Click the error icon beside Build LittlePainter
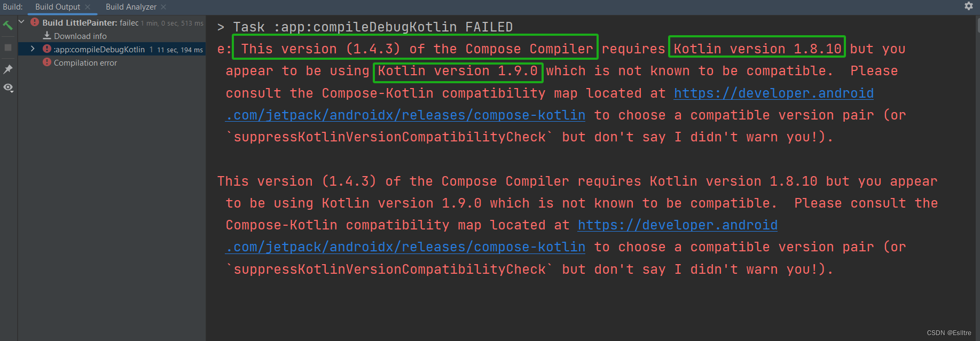 click(x=34, y=22)
